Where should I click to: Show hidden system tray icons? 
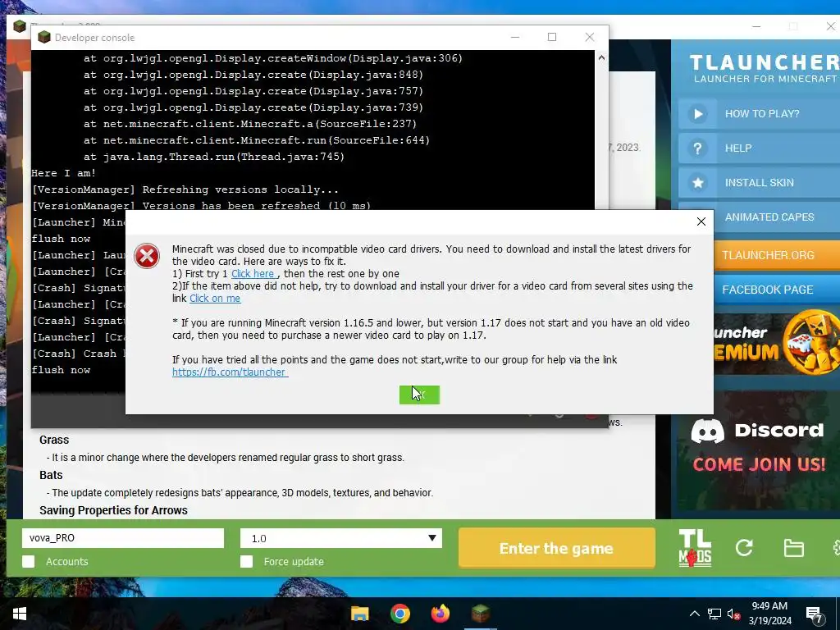pyautogui.click(x=694, y=614)
